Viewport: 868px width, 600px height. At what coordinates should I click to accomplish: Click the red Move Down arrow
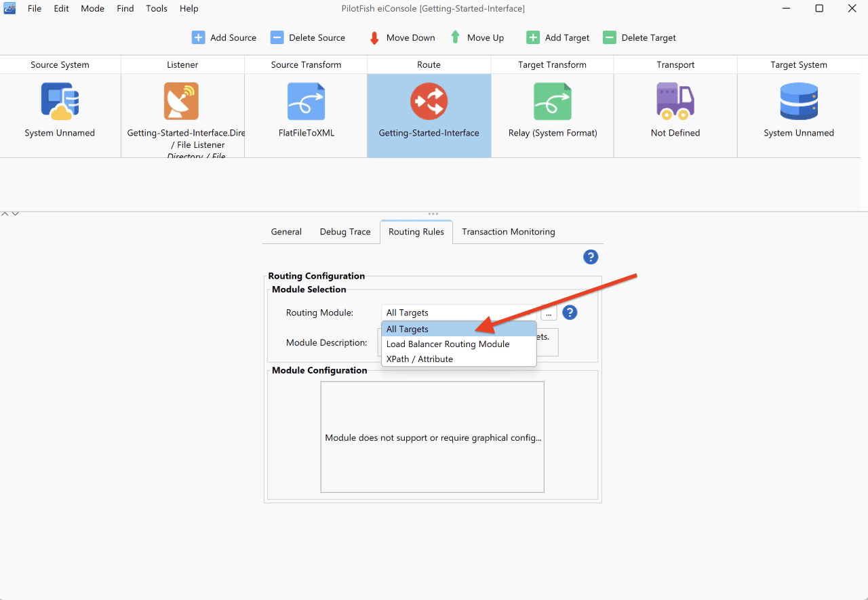[x=374, y=38]
